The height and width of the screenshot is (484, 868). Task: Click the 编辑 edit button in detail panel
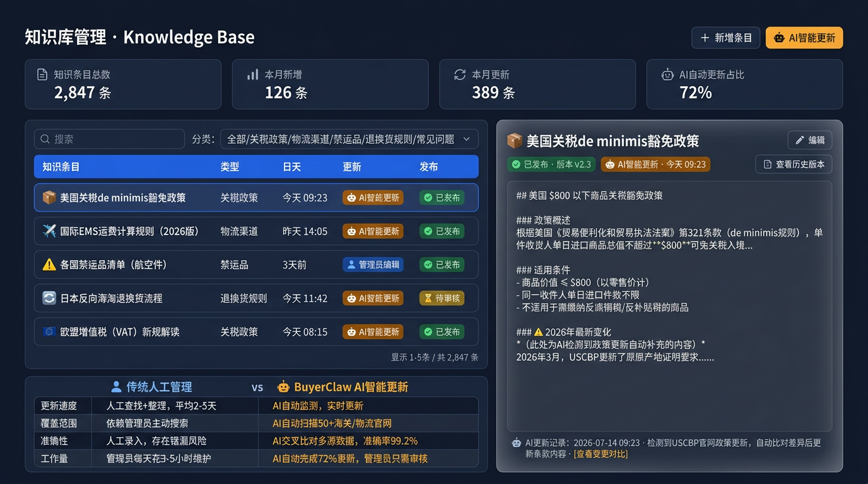810,140
